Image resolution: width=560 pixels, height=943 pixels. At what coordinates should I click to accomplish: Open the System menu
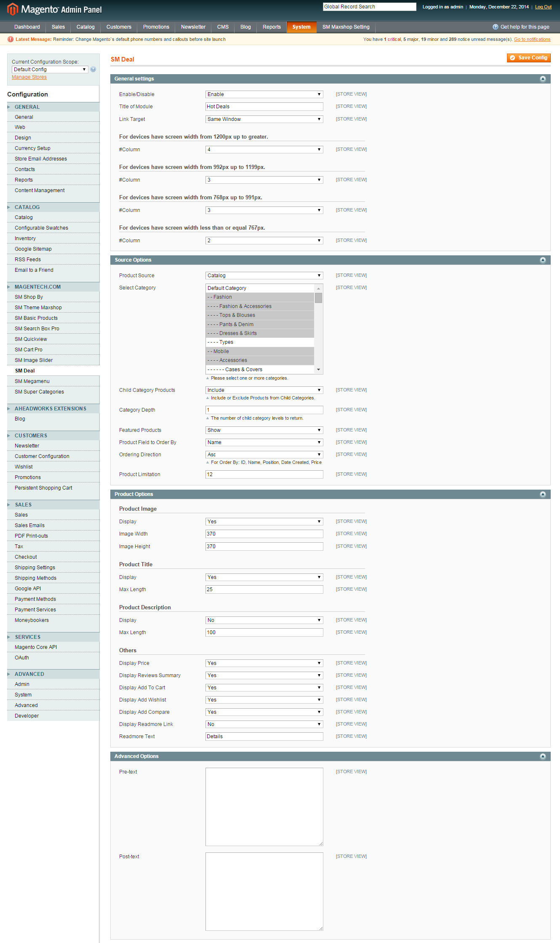(x=301, y=27)
